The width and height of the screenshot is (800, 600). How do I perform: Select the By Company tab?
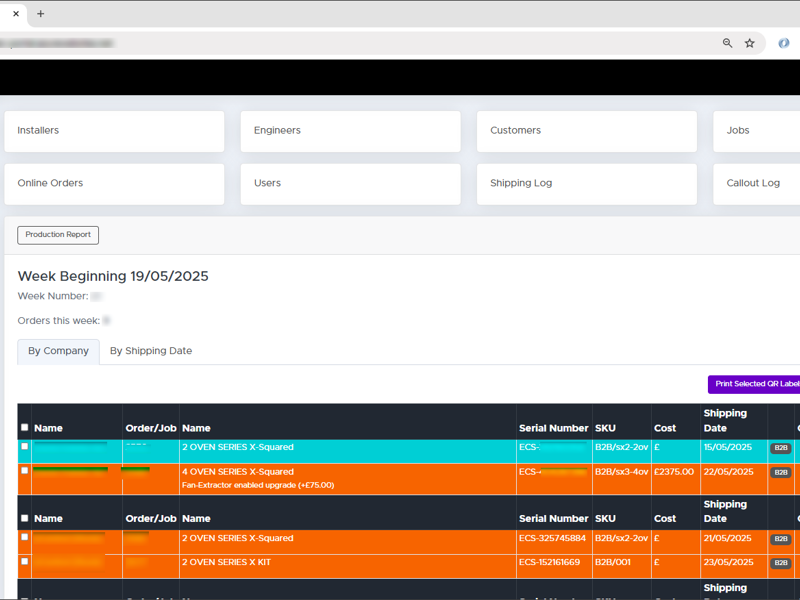[57, 351]
